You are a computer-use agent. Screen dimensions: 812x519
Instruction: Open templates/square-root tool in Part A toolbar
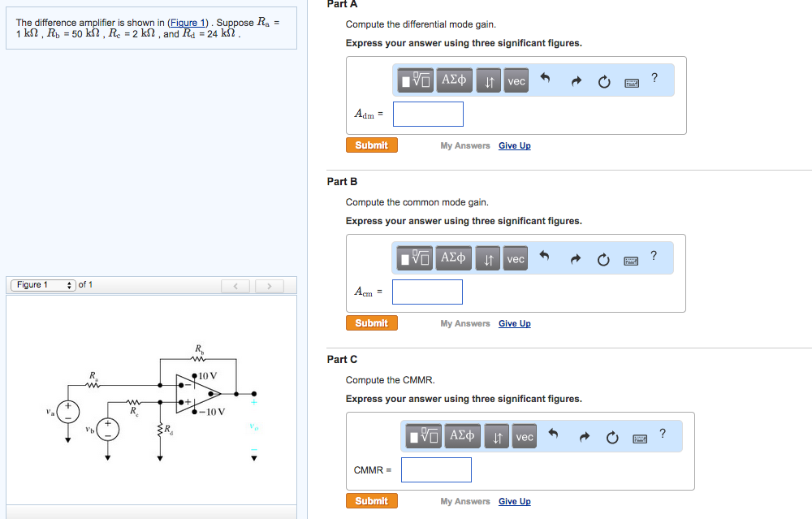(x=416, y=80)
